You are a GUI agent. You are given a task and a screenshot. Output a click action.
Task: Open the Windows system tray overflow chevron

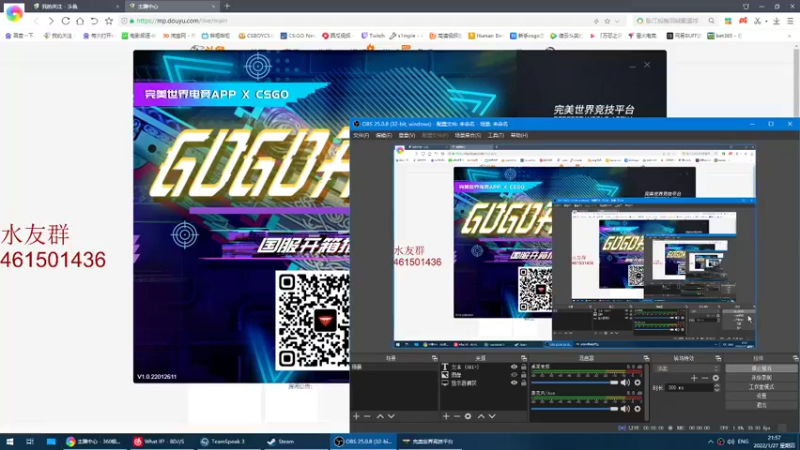710,441
